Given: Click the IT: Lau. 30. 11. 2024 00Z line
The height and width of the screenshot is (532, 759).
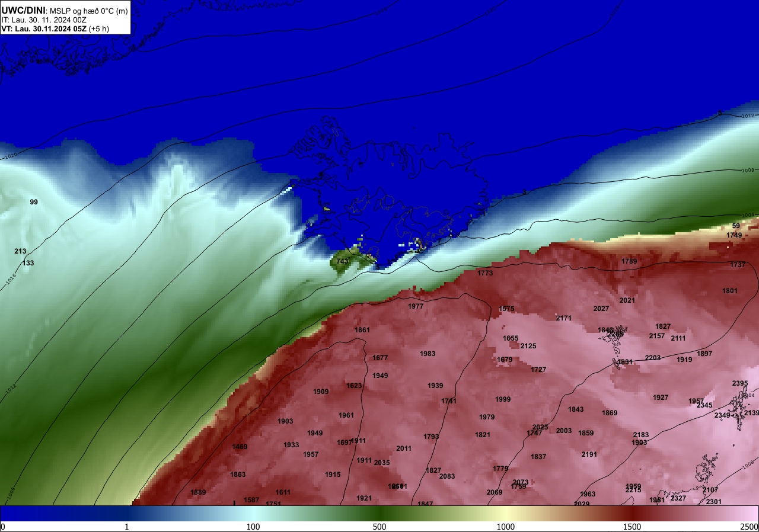Looking at the screenshot, I should [44, 20].
